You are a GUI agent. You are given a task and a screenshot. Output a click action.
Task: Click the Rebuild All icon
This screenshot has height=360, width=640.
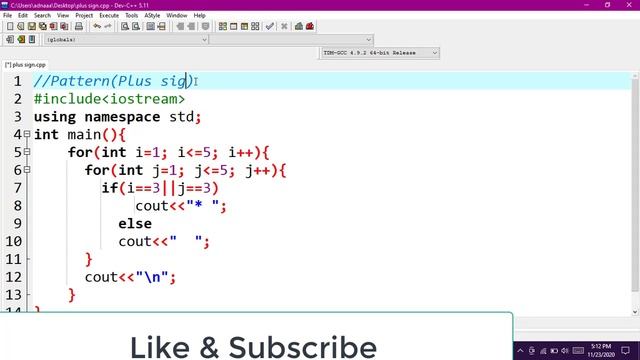[x=255, y=26]
